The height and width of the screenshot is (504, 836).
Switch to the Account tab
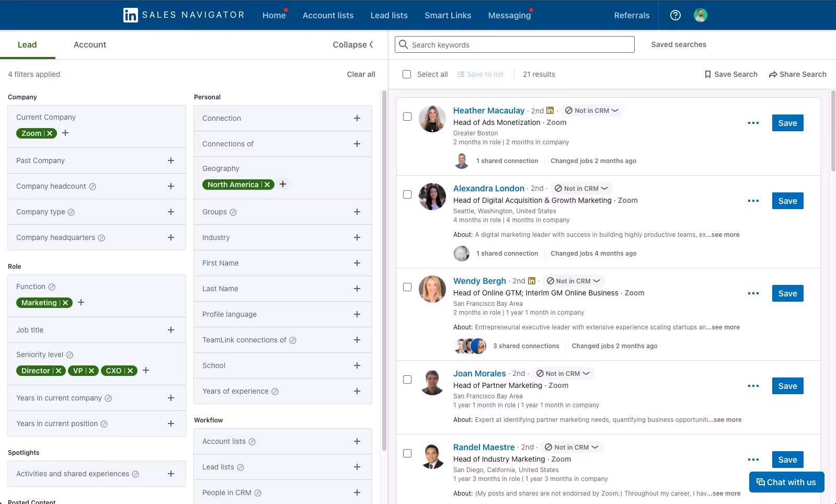pos(90,44)
